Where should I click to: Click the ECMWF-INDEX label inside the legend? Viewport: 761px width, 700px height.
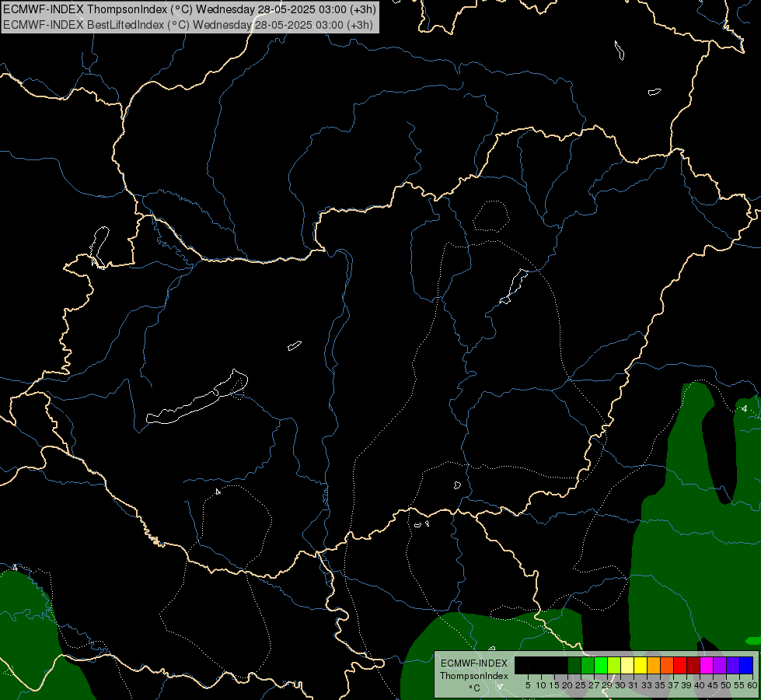[474, 663]
